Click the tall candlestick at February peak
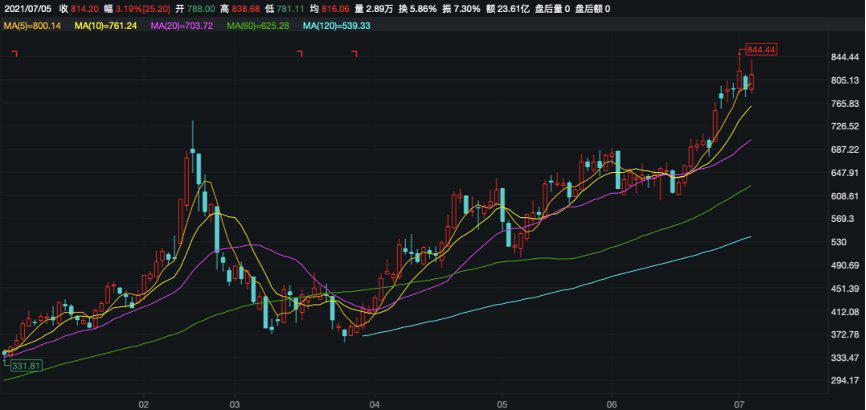 [191, 160]
